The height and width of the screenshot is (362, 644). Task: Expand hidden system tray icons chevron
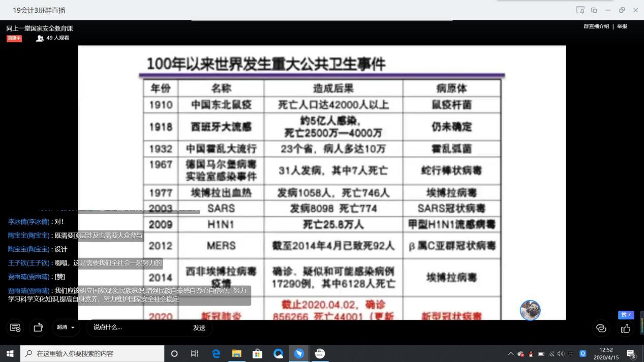coord(510,354)
